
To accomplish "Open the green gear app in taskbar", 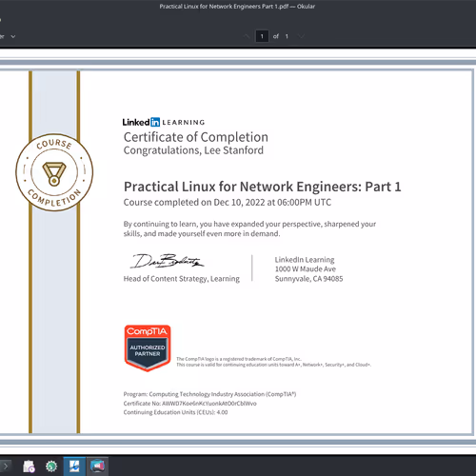I will point(51,466).
